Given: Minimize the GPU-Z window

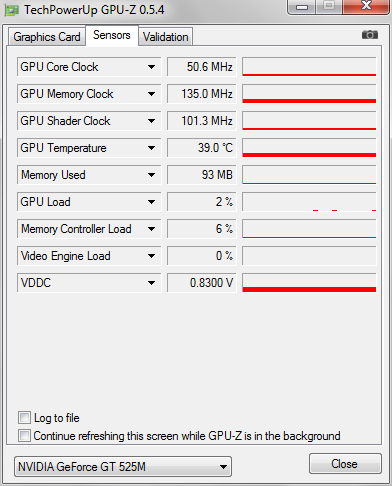Looking at the screenshot, I should point(302,6).
